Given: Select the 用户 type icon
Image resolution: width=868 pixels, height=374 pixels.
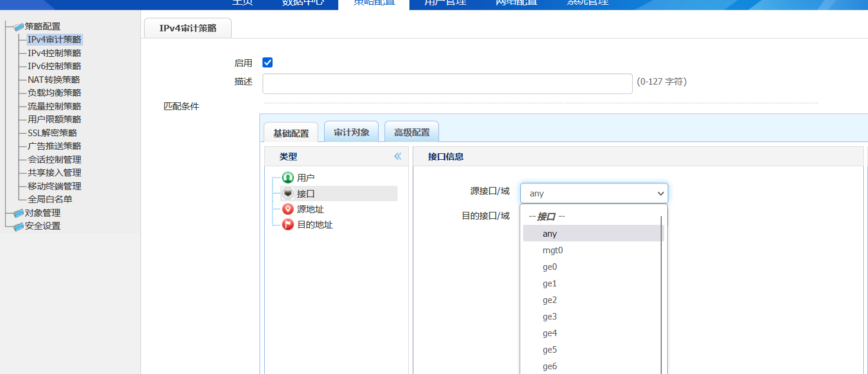Looking at the screenshot, I should pos(288,177).
